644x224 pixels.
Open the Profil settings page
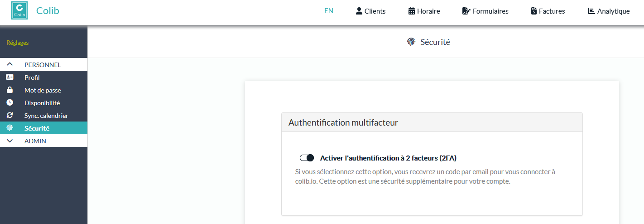pyautogui.click(x=43, y=78)
